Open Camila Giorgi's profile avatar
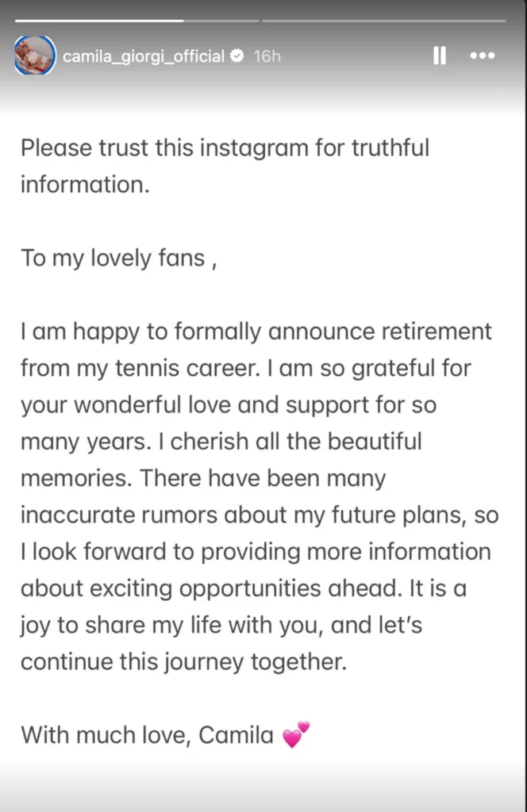Image resolution: width=527 pixels, height=812 pixels. pos(35,56)
